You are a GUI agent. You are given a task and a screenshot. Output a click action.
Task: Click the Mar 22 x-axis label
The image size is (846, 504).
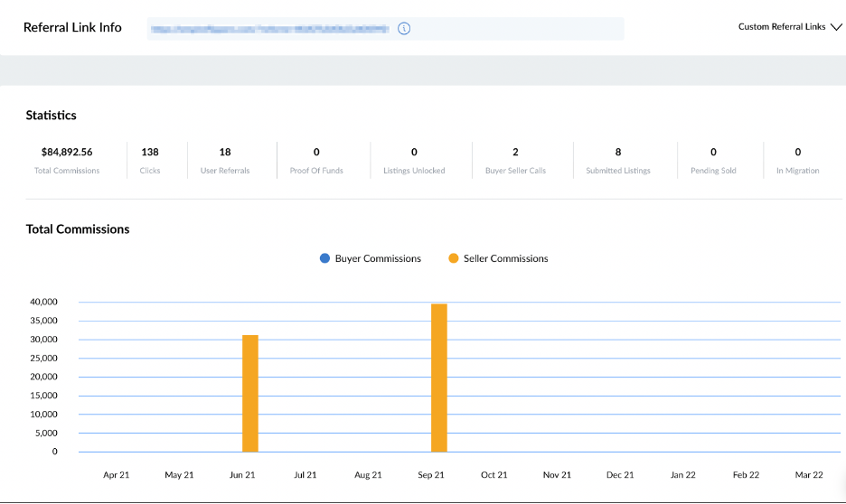pyautogui.click(x=809, y=474)
